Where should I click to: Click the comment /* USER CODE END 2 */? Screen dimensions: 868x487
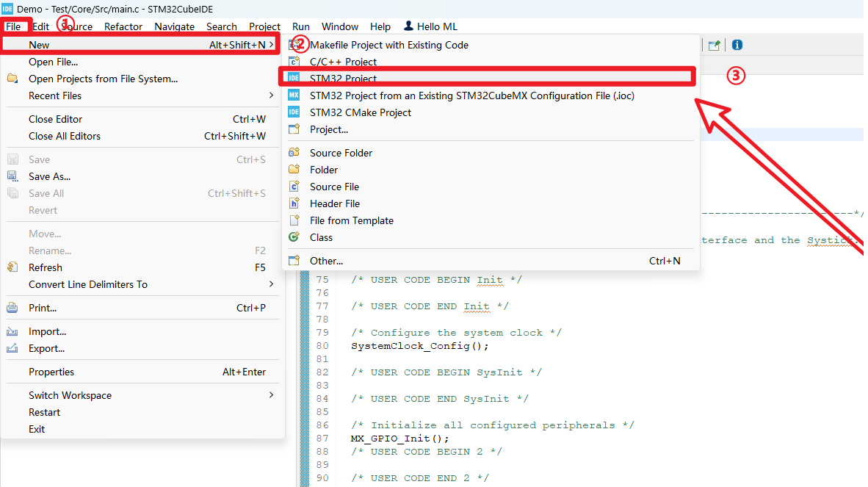click(x=419, y=478)
